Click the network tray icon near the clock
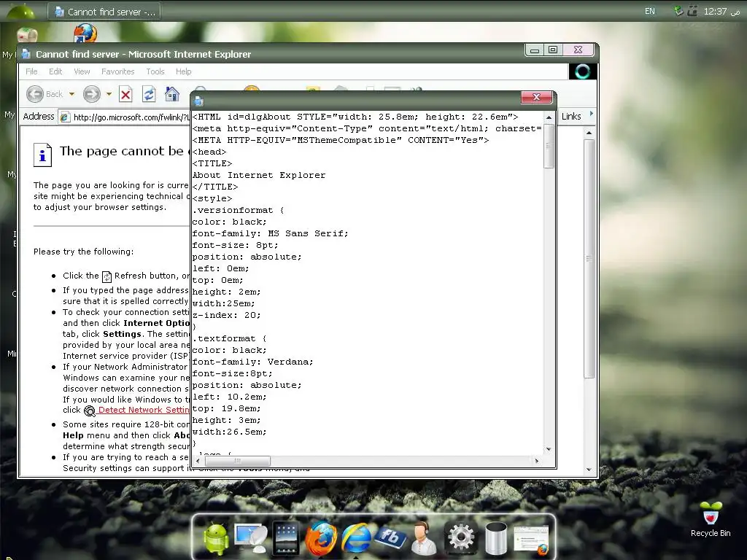 pos(679,11)
